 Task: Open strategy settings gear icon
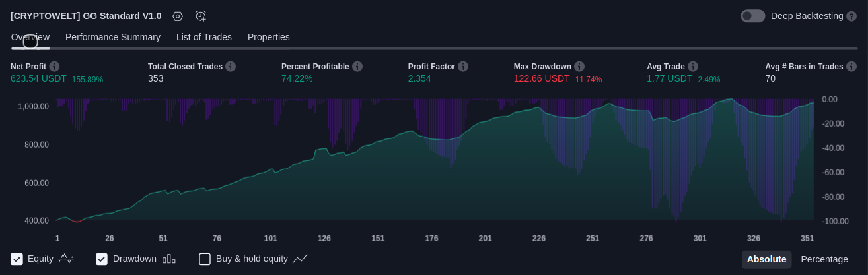tap(177, 16)
